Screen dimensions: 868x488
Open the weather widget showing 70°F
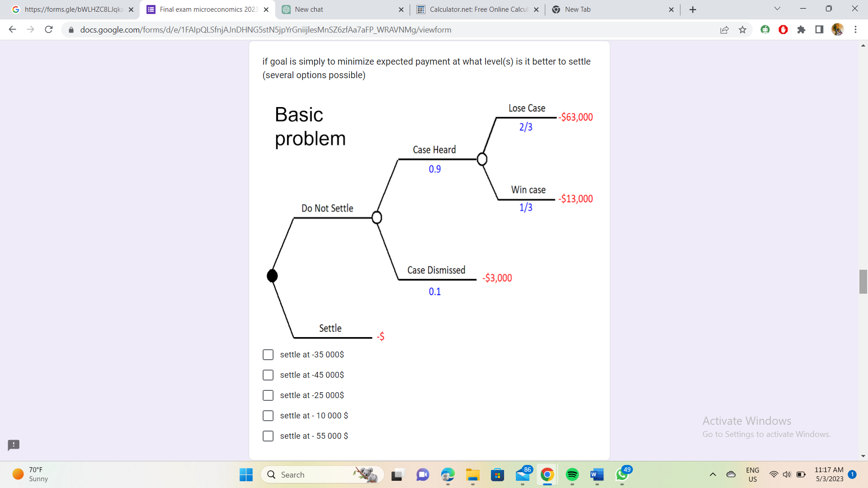pos(31,474)
